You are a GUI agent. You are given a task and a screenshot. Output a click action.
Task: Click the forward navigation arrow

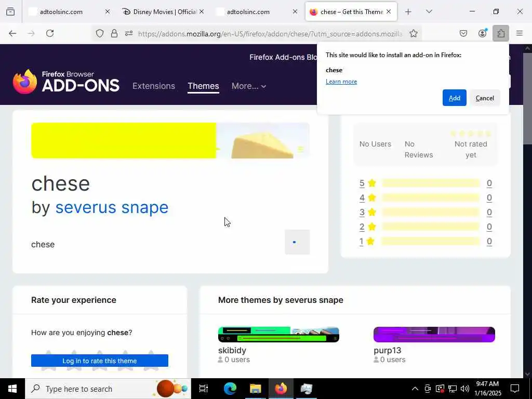31,33
